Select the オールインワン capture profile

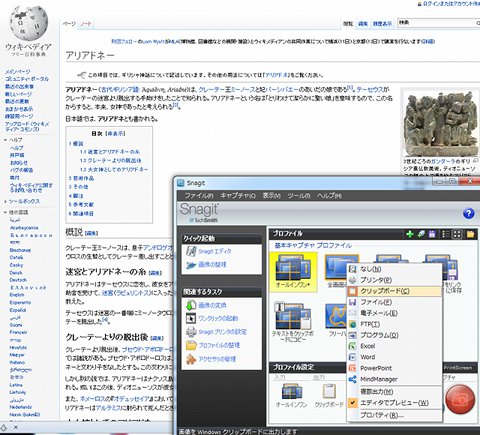(x=293, y=271)
